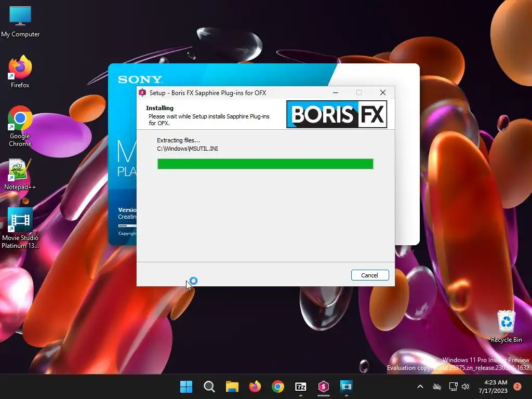The image size is (532, 399).
Task: Cancel the Sapphire Plug-ins installation
Action: 370,275
